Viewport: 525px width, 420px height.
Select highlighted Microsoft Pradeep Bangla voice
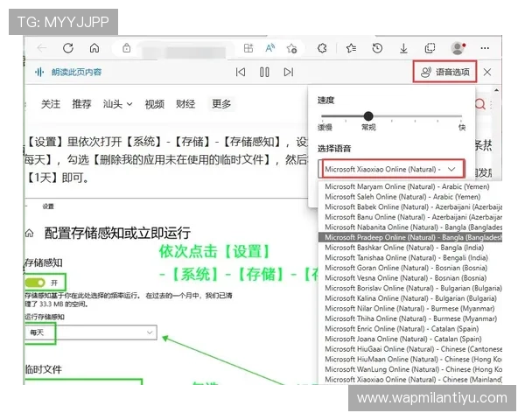click(x=410, y=237)
